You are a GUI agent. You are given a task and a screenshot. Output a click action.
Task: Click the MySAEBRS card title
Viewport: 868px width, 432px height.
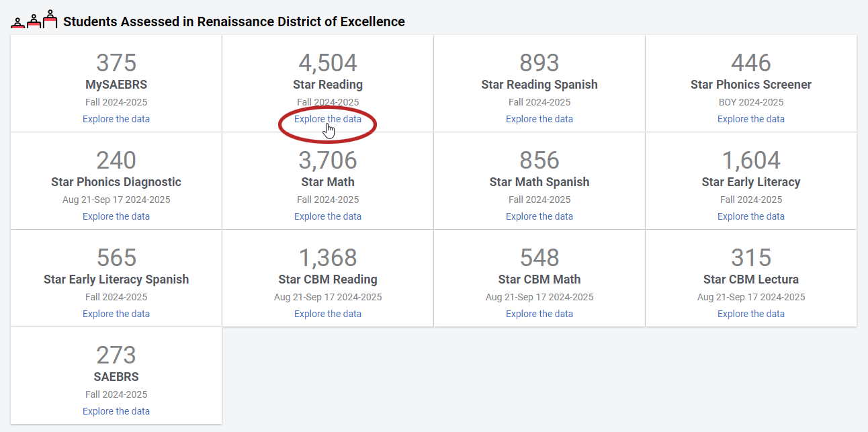point(116,85)
